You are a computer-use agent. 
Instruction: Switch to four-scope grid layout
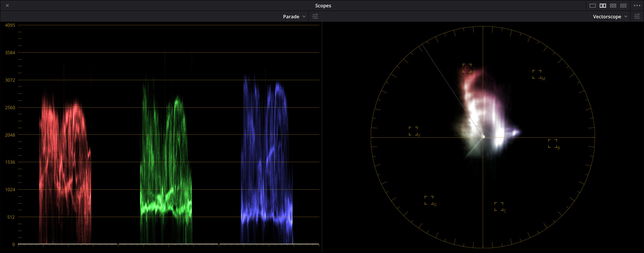click(613, 5)
